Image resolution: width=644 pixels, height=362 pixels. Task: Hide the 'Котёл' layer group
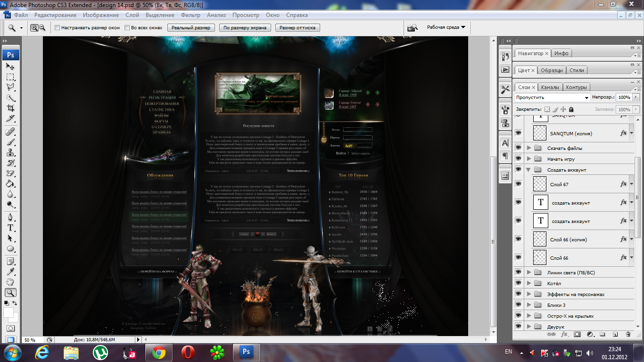tap(518, 283)
